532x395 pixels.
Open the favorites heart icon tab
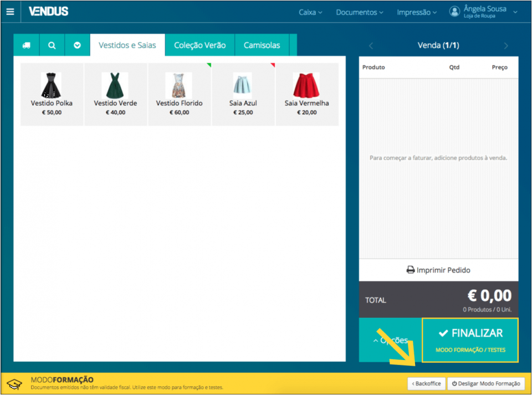point(77,45)
